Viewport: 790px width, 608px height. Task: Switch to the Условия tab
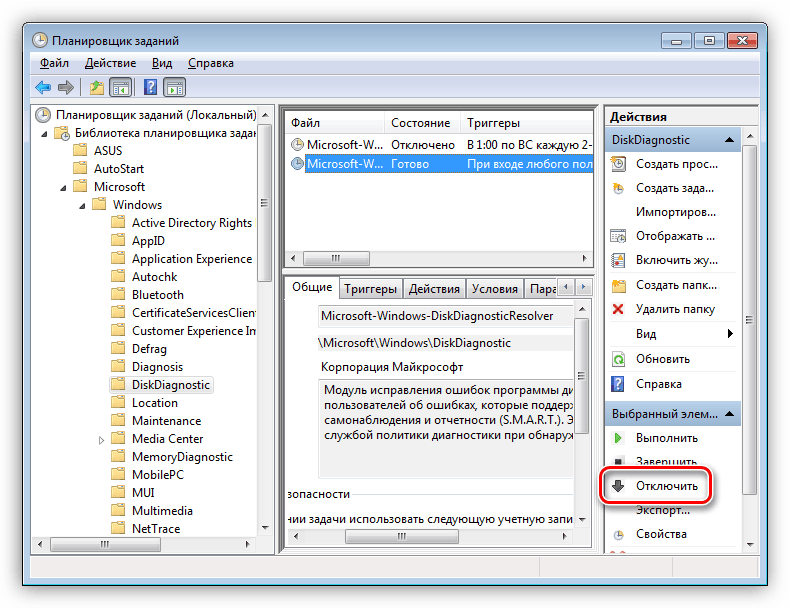tap(494, 289)
